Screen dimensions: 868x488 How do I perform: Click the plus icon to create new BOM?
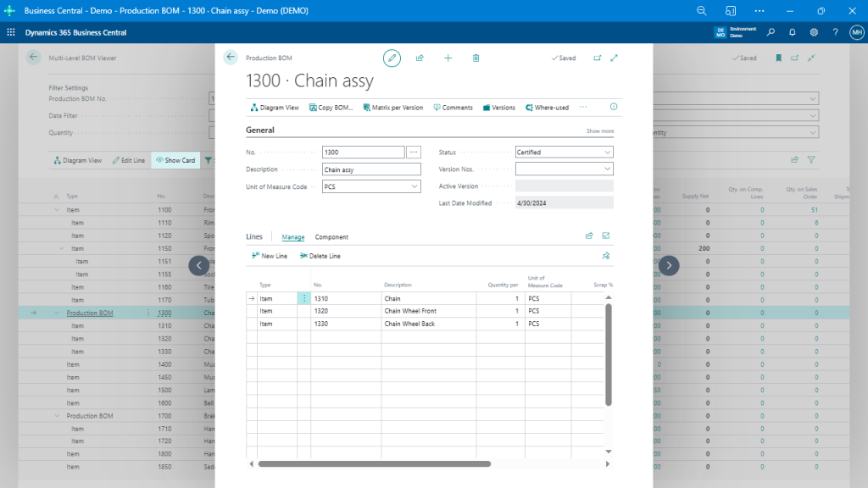click(x=448, y=58)
